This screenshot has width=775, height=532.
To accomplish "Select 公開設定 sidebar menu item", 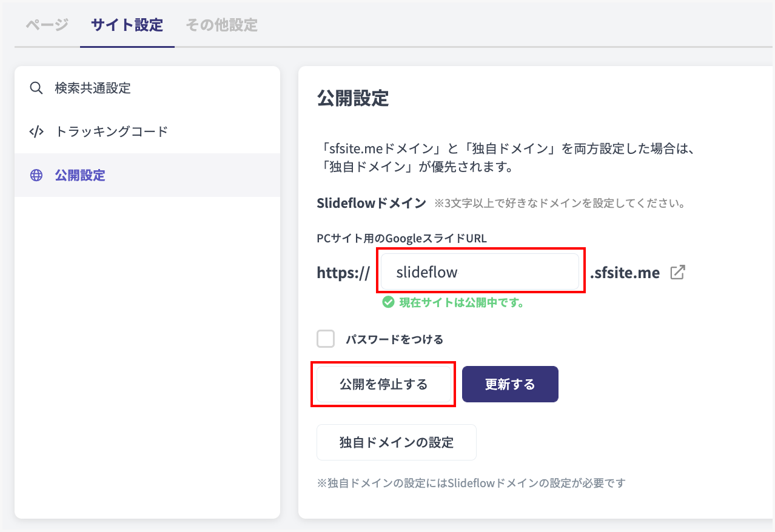I will (80, 176).
